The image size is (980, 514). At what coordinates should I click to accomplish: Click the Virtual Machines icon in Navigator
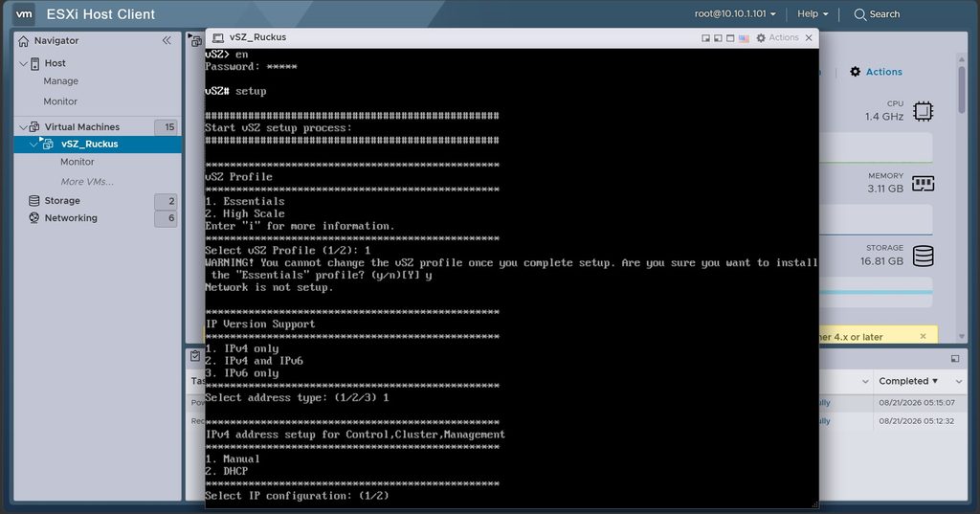coord(34,127)
